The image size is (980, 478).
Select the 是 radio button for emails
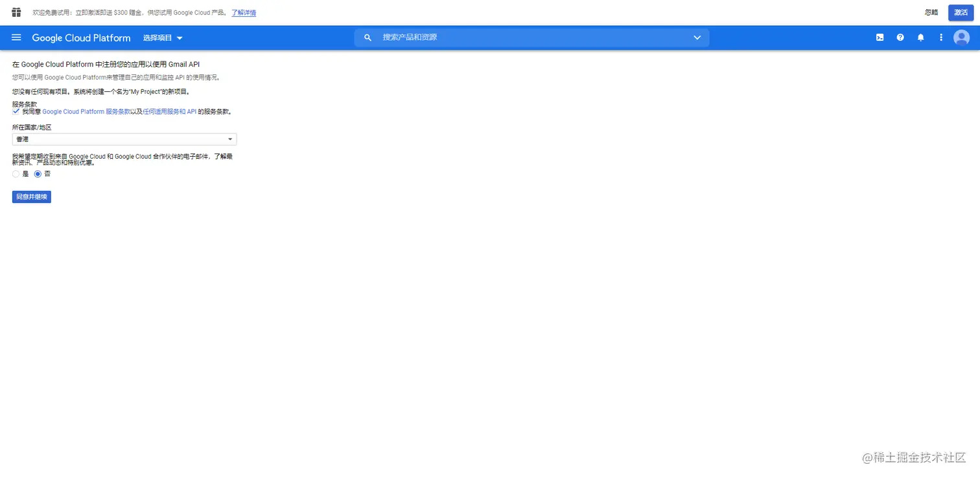[16, 174]
